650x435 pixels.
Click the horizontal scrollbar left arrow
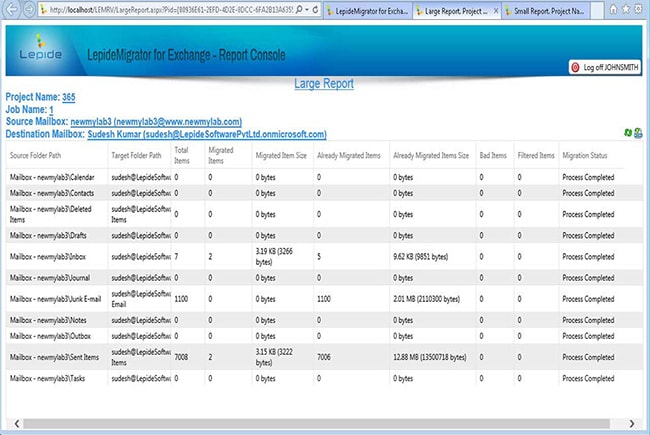17,423
